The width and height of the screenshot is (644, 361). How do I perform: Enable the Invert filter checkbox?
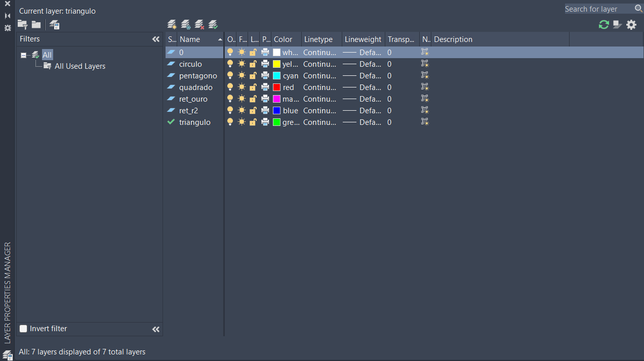[23, 329]
